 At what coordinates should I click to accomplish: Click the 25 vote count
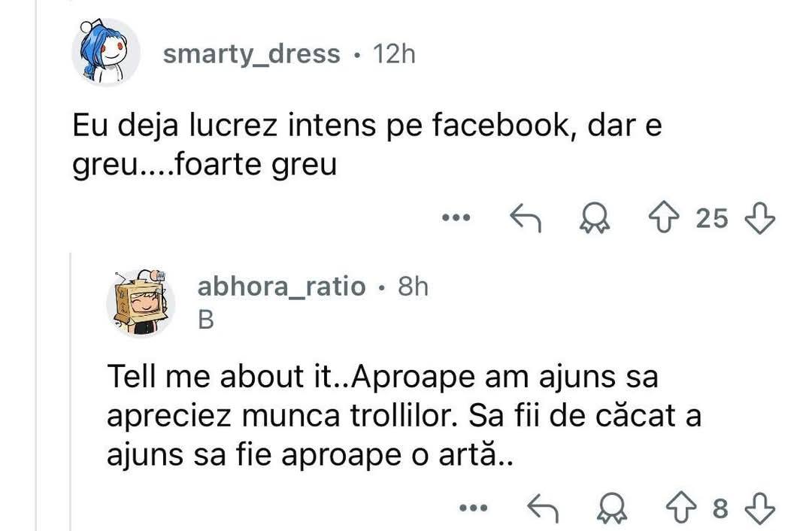click(x=711, y=218)
